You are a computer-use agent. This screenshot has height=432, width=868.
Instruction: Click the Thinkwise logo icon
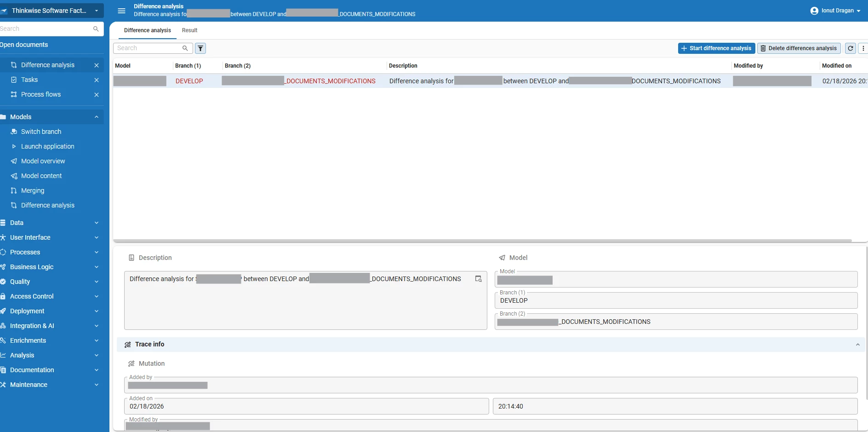click(4, 11)
